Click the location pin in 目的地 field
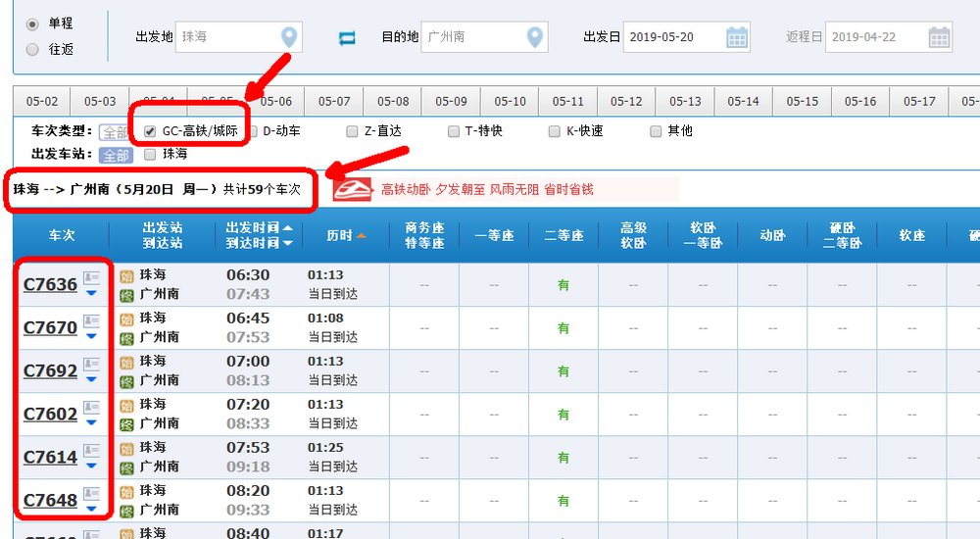Image resolution: width=980 pixels, height=539 pixels. 534,37
